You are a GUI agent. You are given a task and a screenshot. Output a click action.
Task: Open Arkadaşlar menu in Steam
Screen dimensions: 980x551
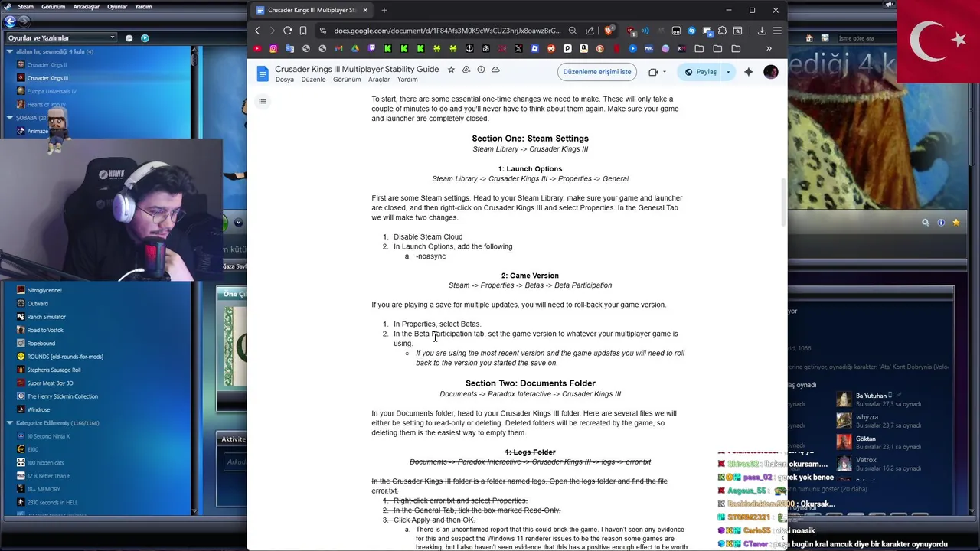86,6
